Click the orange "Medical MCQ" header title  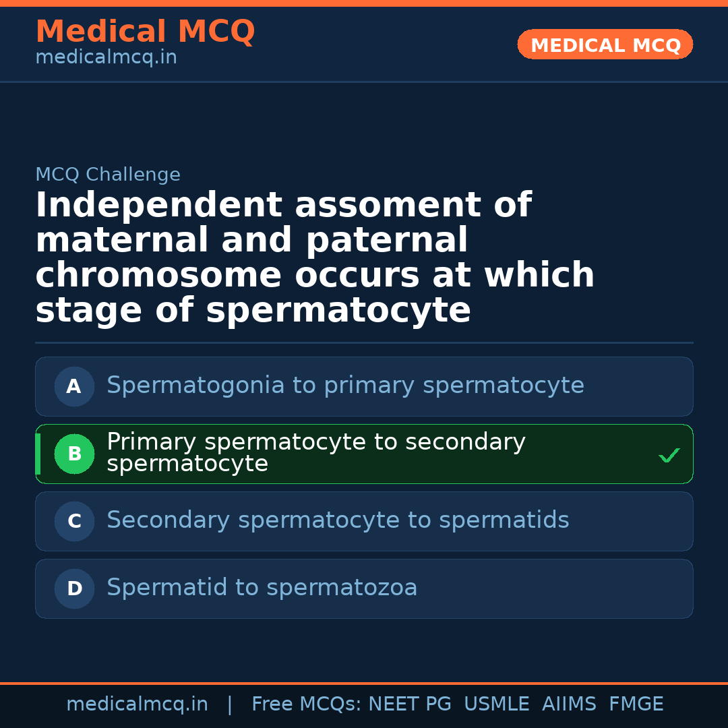click(145, 32)
